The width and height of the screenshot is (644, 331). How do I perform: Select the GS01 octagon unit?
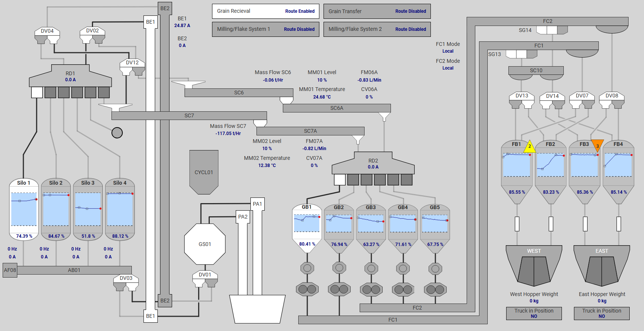tap(205, 244)
